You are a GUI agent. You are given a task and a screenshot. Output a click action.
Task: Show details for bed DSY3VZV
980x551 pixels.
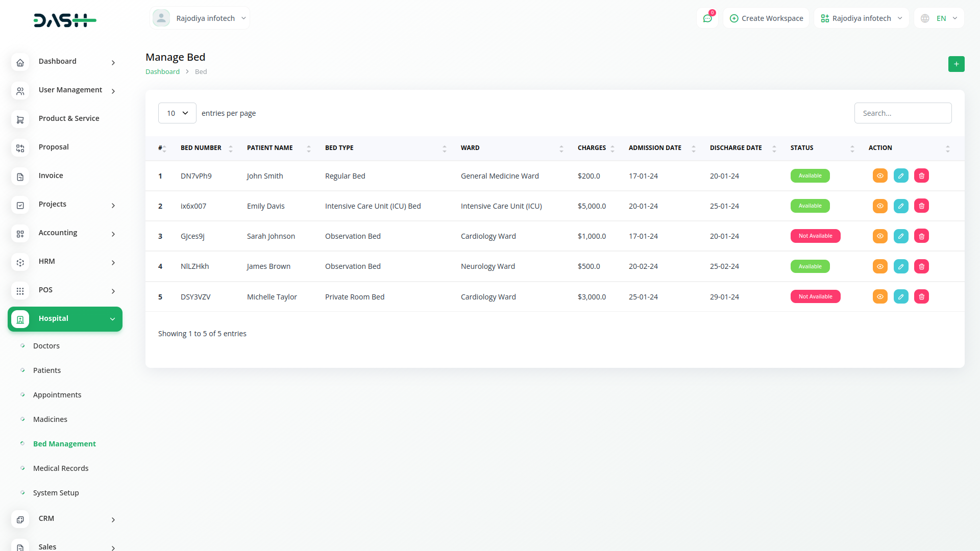click(880, 297)
